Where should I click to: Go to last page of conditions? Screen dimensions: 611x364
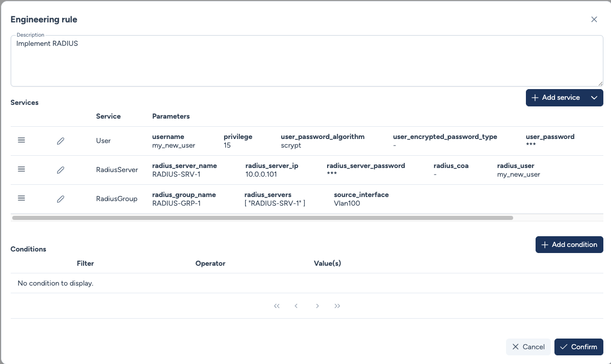(x=337, y=306)
